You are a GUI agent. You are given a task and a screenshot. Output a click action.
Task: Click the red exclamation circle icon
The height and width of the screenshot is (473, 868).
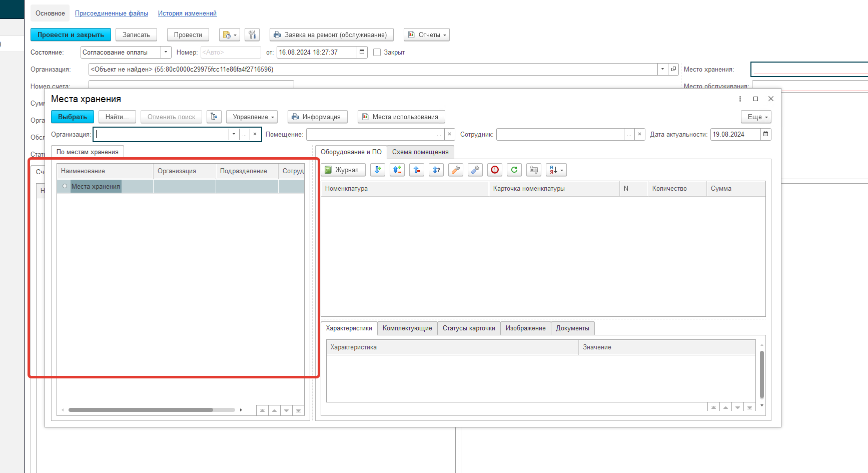pos(494,170)
